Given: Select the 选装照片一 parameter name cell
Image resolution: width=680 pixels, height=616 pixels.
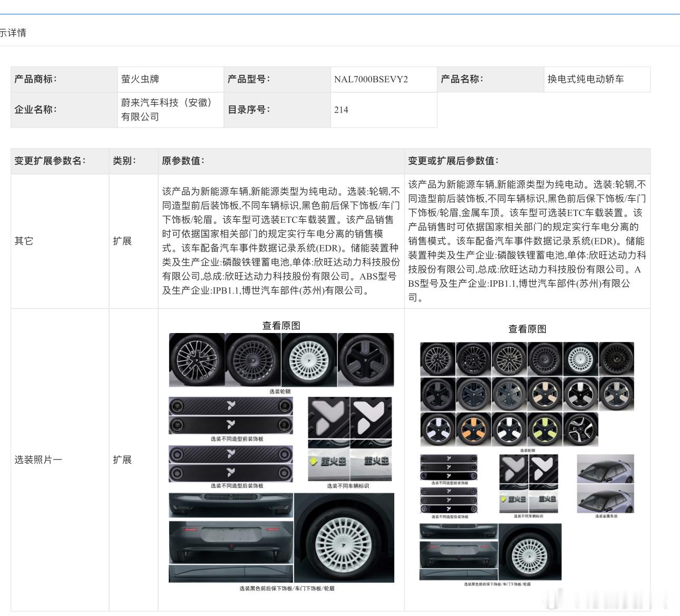Looking at the screenshot, I should pyautogui.click(x=60, y=460).
